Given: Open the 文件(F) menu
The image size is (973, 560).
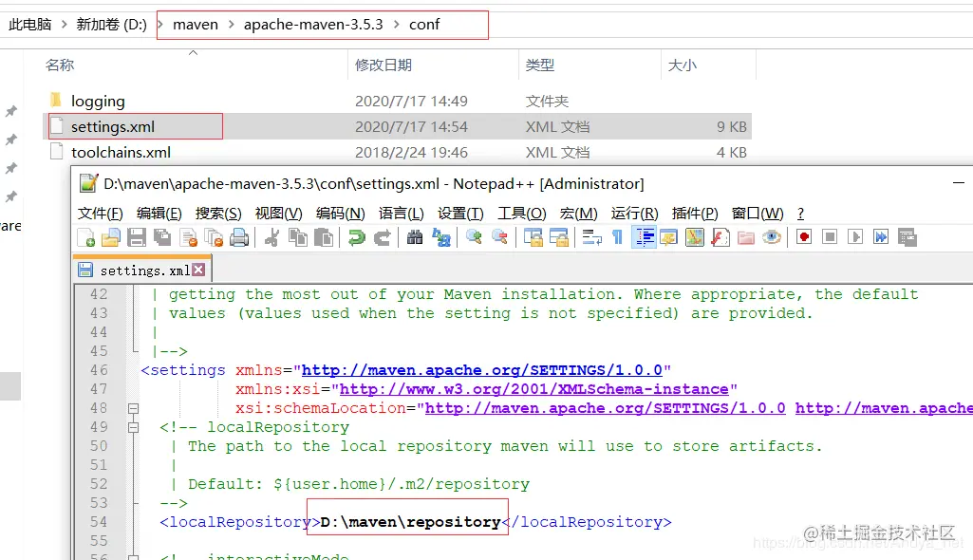Looking at the screenshot, I should coord(100,214).
